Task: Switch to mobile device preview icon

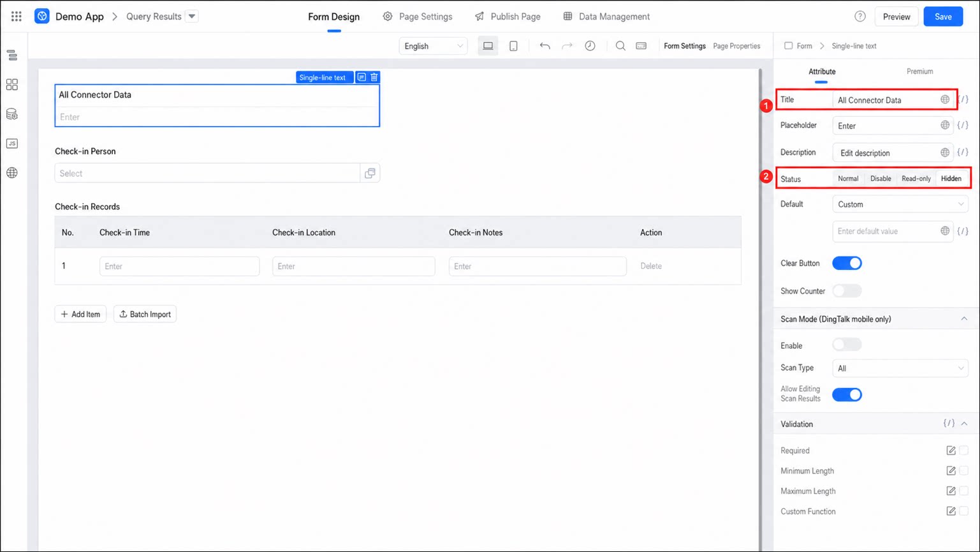Action: coord(513,46)
